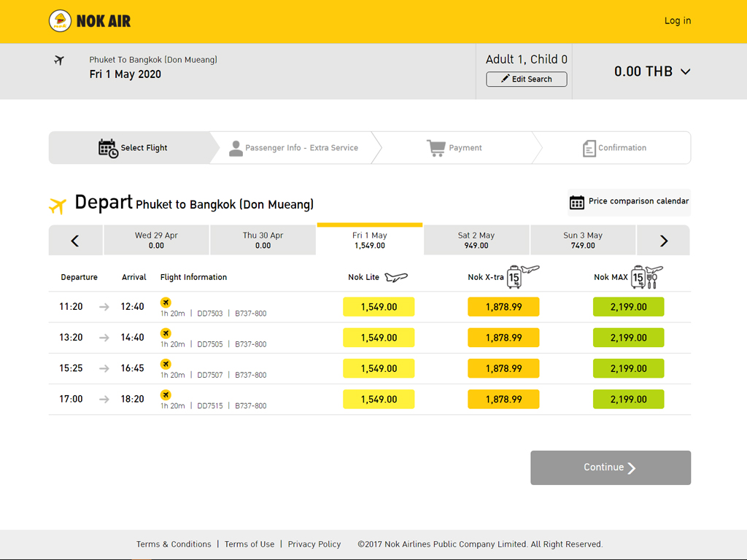
Task: Choose Nok MAX fare for the 17:00 flight
Action: pos(628,400)
